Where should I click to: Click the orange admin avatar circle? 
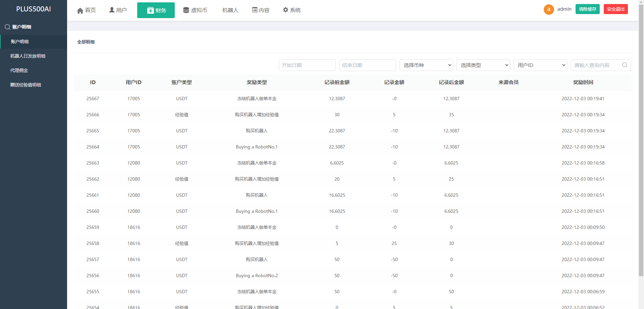[x=548, y=9]
